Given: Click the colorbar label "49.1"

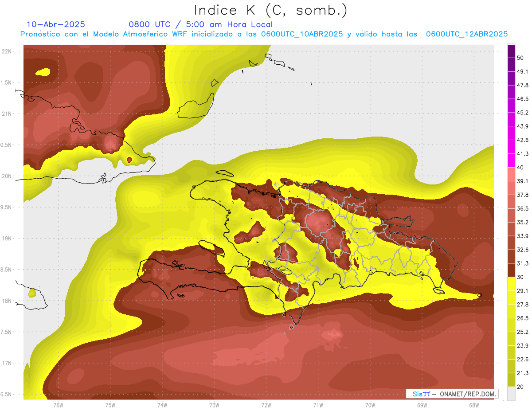Looking at the screenshot, I should (x=523, y=71).
